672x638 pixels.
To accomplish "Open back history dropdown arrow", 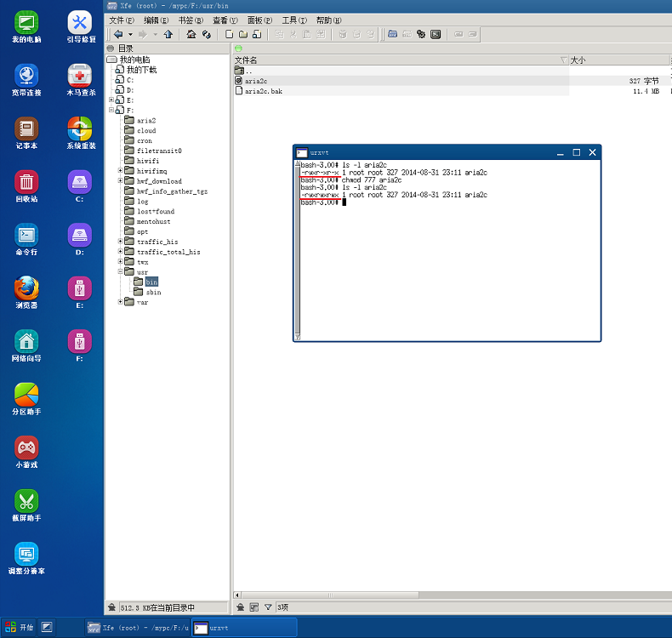I will (x=130, y=34).
